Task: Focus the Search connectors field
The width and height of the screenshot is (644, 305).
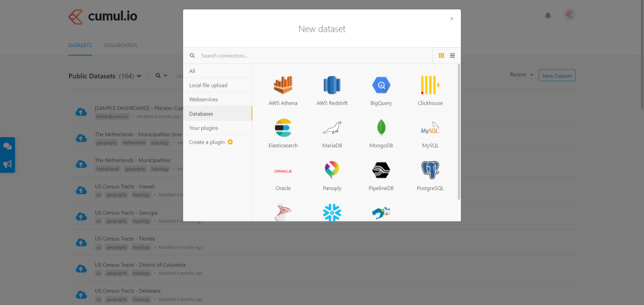Action: pos(314,56)
